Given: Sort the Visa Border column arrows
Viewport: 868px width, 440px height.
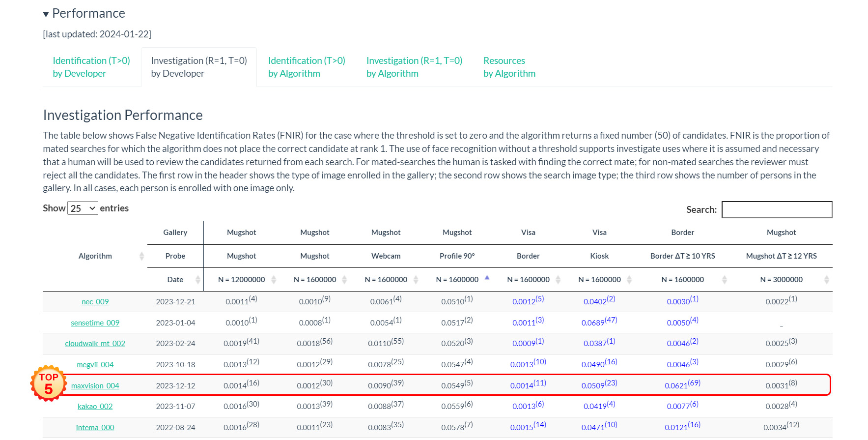Looking at the screenshot, I should tap(558, 280).
